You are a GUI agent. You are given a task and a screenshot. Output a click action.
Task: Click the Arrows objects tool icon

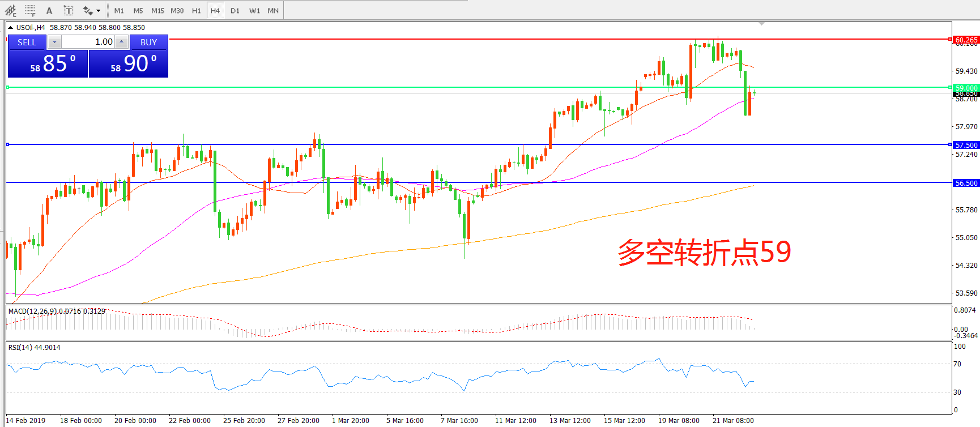tap(87, 11)
